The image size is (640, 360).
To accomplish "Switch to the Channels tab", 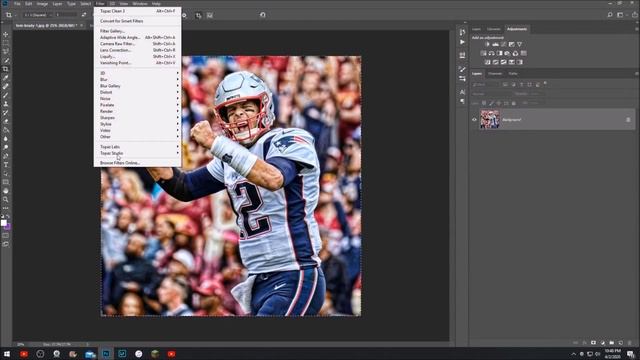I will (x=495, y=73).
